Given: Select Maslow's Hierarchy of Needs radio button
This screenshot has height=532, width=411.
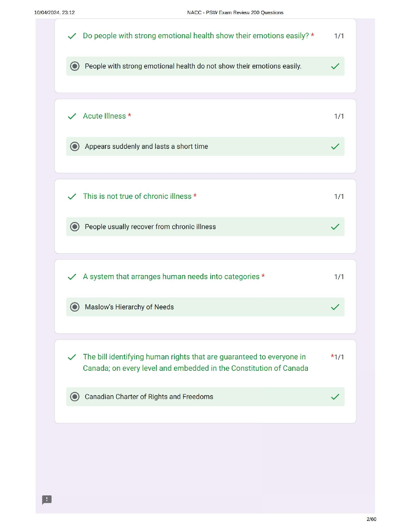Looking at the screenshot, I should pyautogui.click(x=75, y=307).
